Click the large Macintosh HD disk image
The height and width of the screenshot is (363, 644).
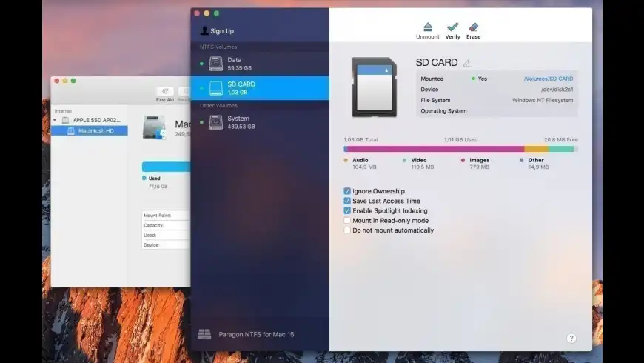154,127
